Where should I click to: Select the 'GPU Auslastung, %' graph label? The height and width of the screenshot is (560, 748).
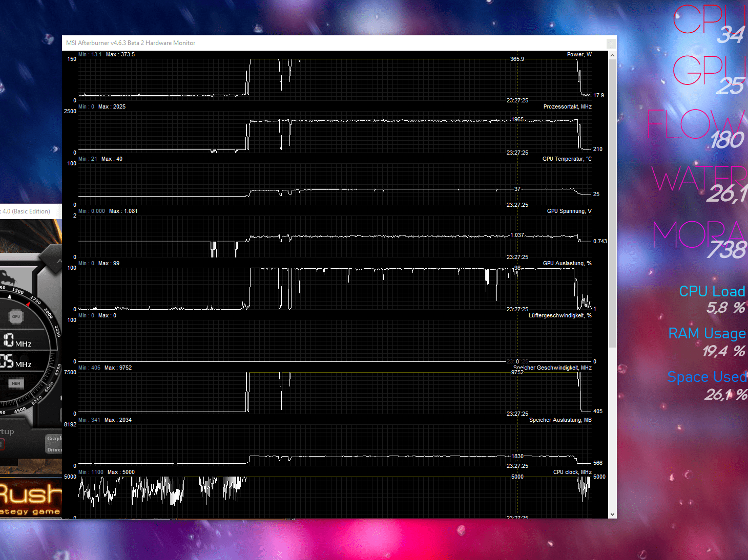click(567, 263)
